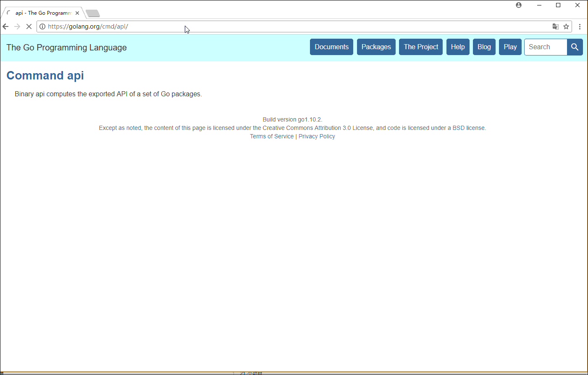
Task: Open the BSD license link
Action: 468,128
